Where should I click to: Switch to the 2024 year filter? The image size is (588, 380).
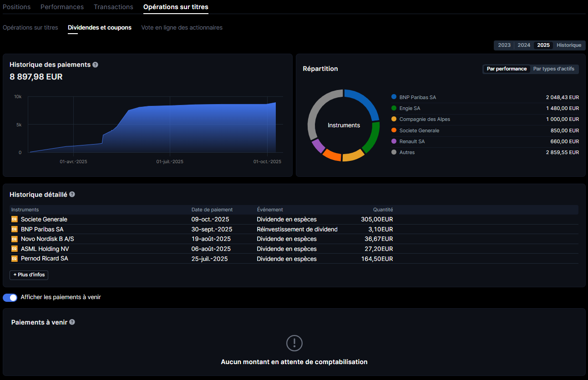524,45
